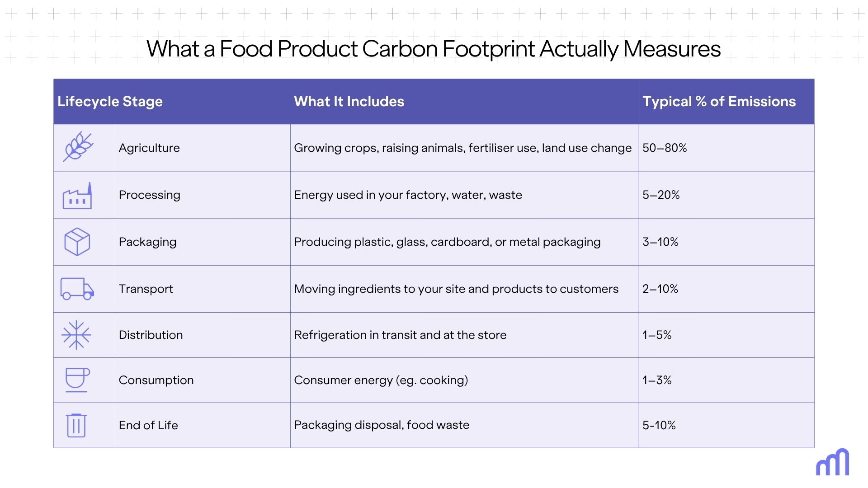This screenshot has height=488, width=868.
Task: Select the Consumer energy cooking text
Action: pyautogui.click(x=381, y=380)
